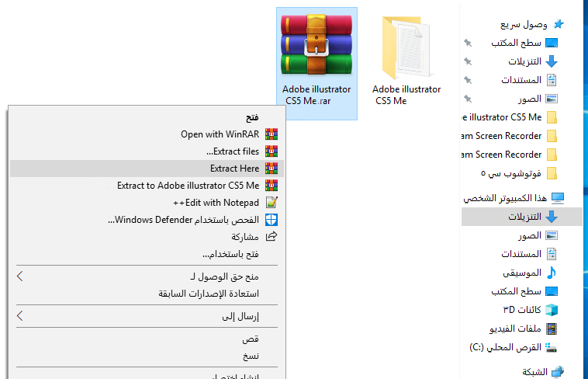Unpin سطح المكتب using its pin icon
This screenshot has width=588, height=379.
pyautogui.click(x=468, y=43)
